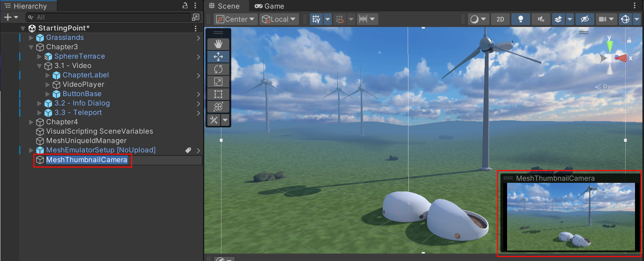Viewport: 644px width, 261px height.
Task: Select the VideoPlayer object
Action: (83, 84)
